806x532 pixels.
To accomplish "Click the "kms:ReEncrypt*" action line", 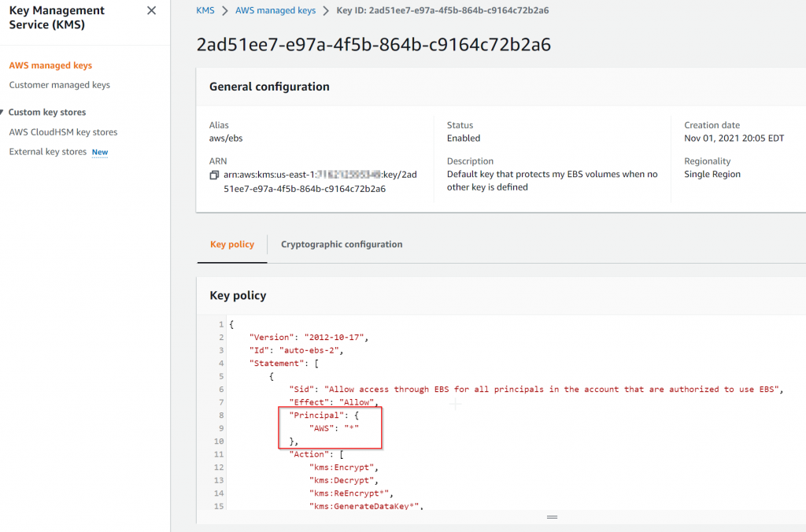I will coord(351,493).
